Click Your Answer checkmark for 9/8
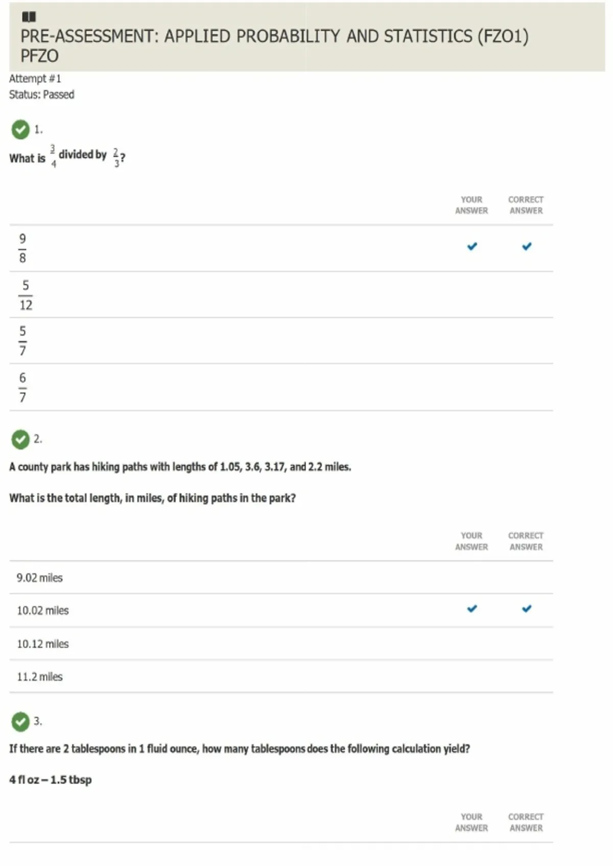The height and width of the screenshot is (868, 613). 472,247
